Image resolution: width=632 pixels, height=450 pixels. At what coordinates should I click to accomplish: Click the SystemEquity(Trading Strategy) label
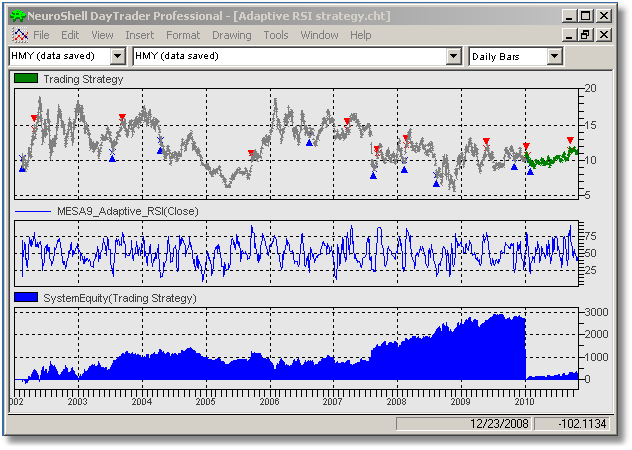coord(120,298)
